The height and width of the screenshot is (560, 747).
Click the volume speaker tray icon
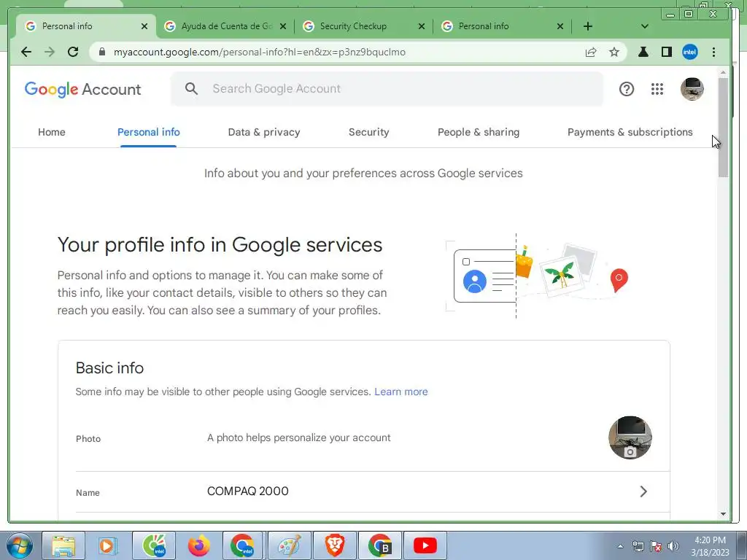[x=673, y=546]
